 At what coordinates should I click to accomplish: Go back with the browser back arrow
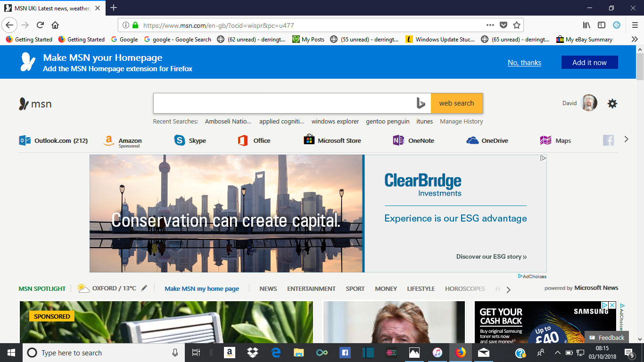point(9,25)
